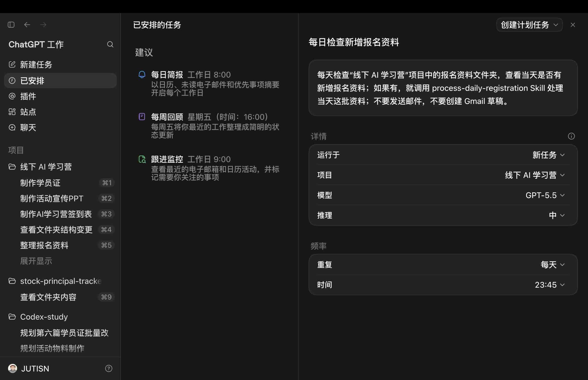The width and height of the screenshot is (588, 380).
Task: Click the clock icon beside 已安排
Action: coord(12,81)
